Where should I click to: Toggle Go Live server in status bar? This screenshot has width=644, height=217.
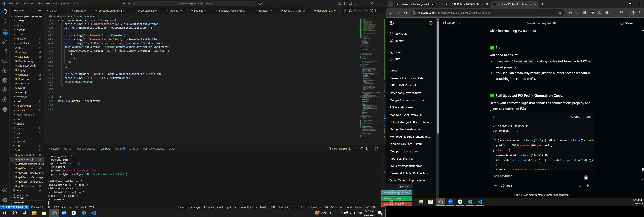click(x=337, y=207)
